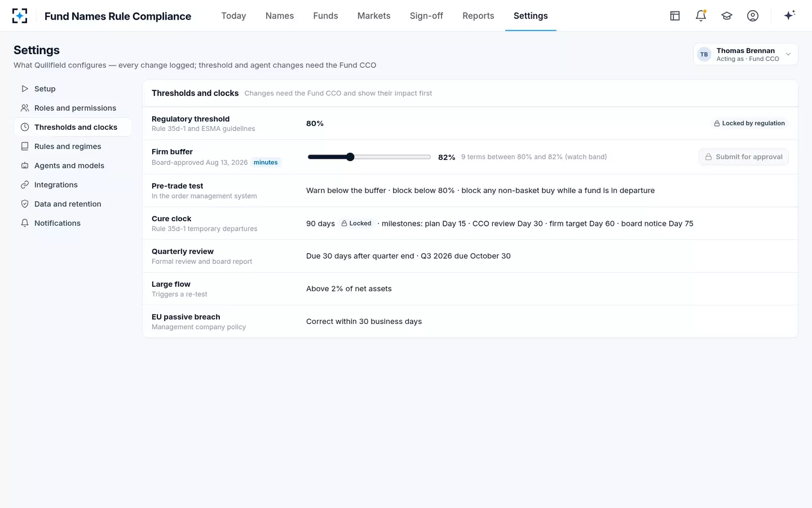Click the TB avatar initials

(x=704, y=54)
